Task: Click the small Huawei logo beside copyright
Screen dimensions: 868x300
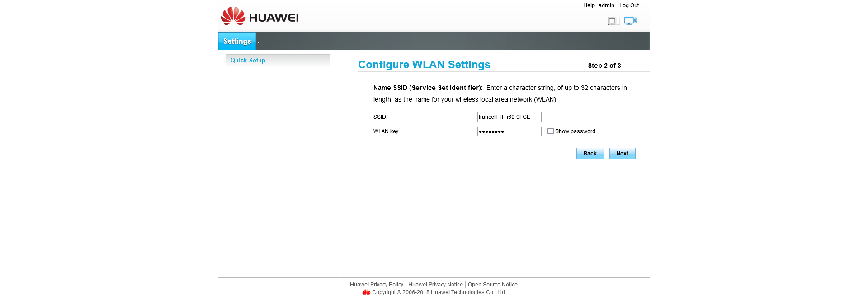Action: [x=366, y=292]
